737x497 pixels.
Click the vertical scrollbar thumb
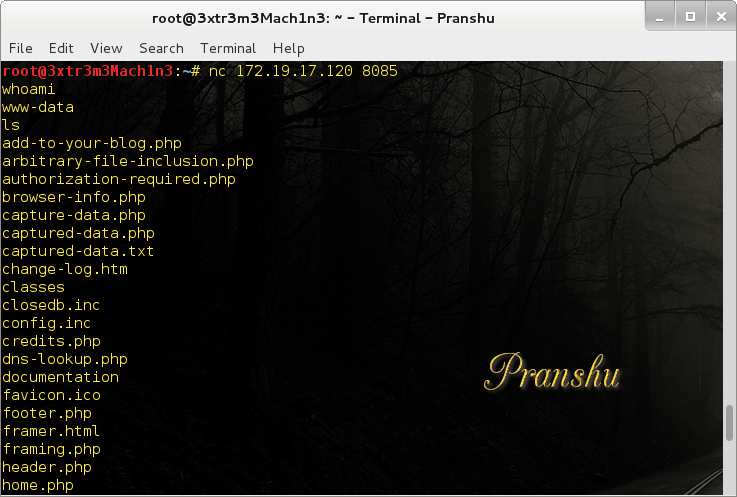click(x=729, y=423)
